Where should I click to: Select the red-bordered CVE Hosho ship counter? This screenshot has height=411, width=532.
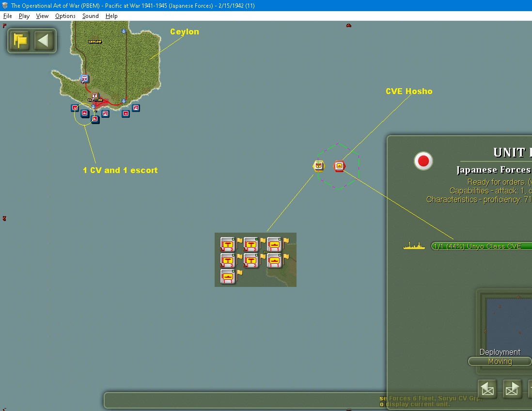pyautogui.click(x=339, y=166)
